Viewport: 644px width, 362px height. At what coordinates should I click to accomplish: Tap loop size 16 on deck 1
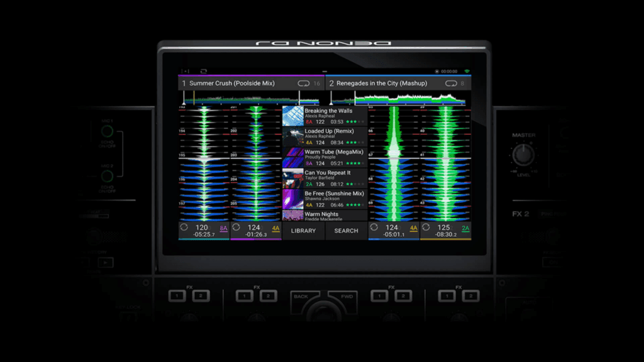pos(317,84)
